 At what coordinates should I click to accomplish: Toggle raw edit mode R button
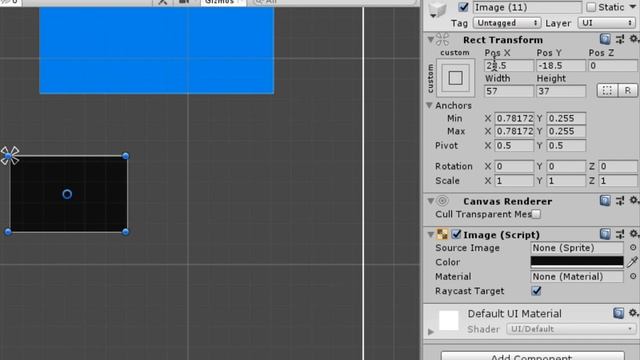[628, 91]
